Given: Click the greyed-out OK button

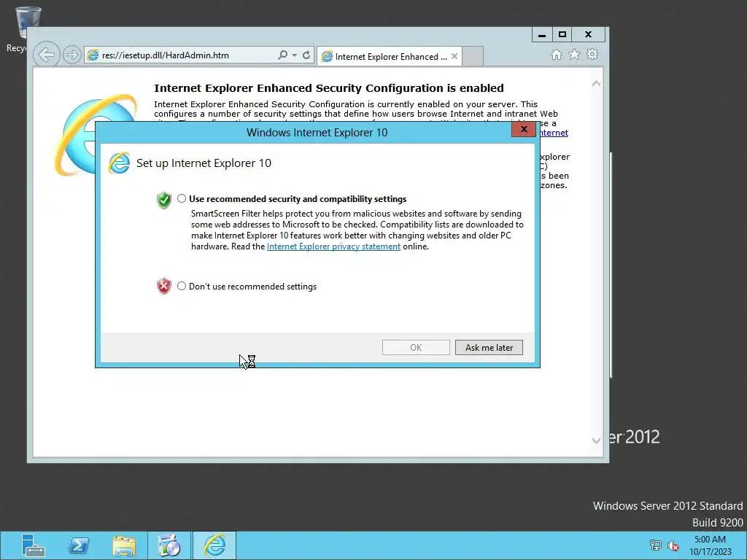Looking at the screenshot, I should click(x=416, y=348).
